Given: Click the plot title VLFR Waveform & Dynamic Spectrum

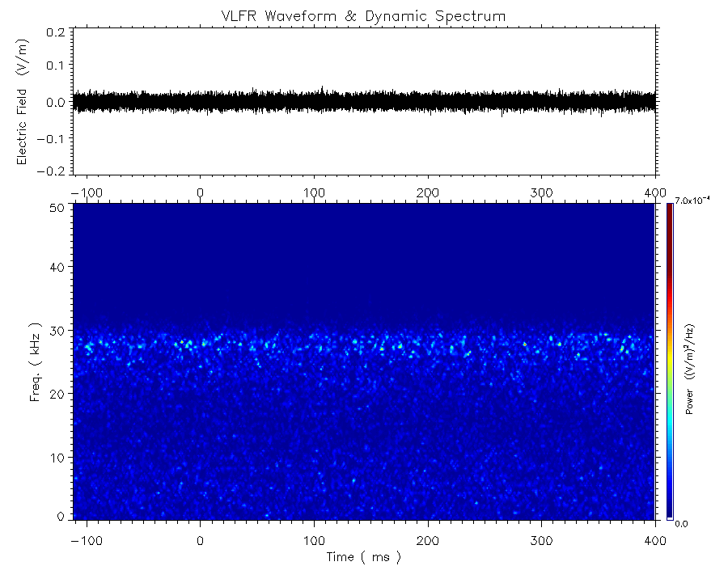Looking at the screenshot, I should [x=364, y=15].
